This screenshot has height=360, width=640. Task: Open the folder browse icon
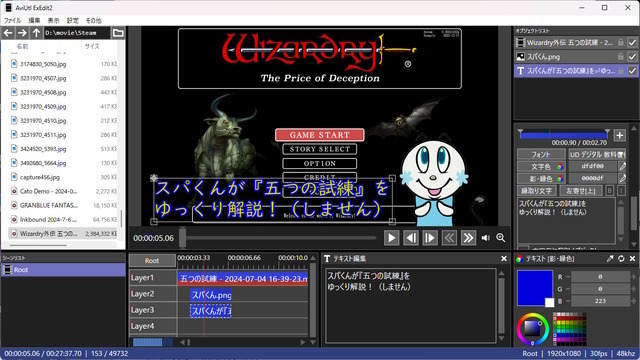[x=118, y=33]
